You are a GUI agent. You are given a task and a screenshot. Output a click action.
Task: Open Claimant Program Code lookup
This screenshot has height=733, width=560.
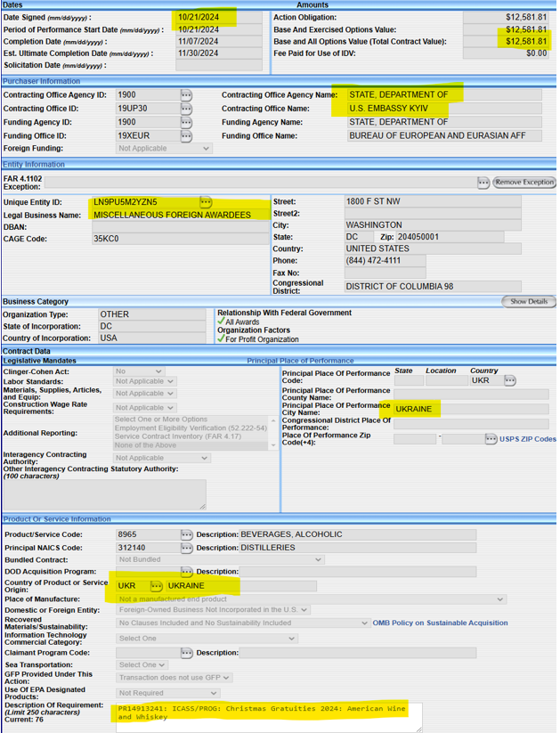[x=186, y=653]
